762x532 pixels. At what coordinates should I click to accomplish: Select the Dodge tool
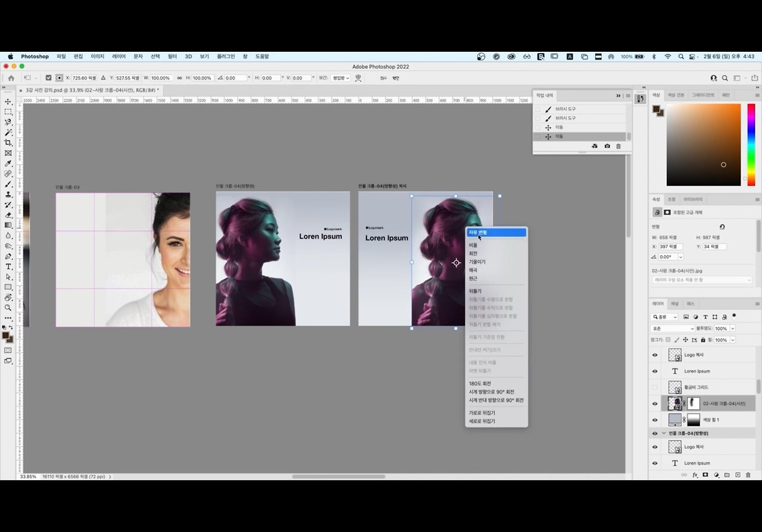[x=8, y=246]
